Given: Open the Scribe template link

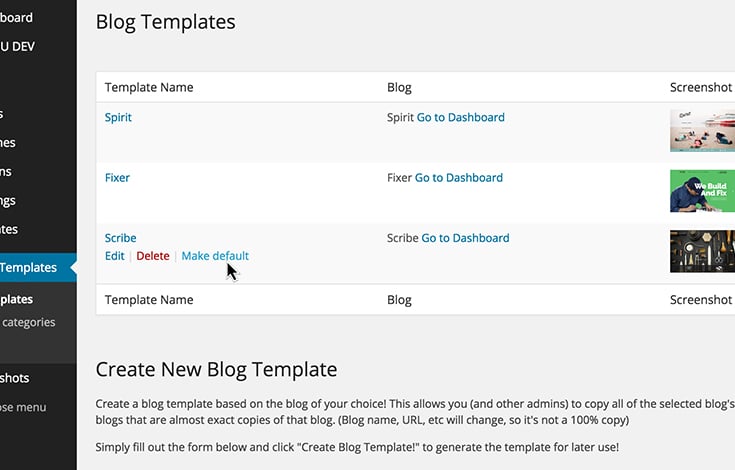Looking at the screenshot, I should tap(120, 238).
